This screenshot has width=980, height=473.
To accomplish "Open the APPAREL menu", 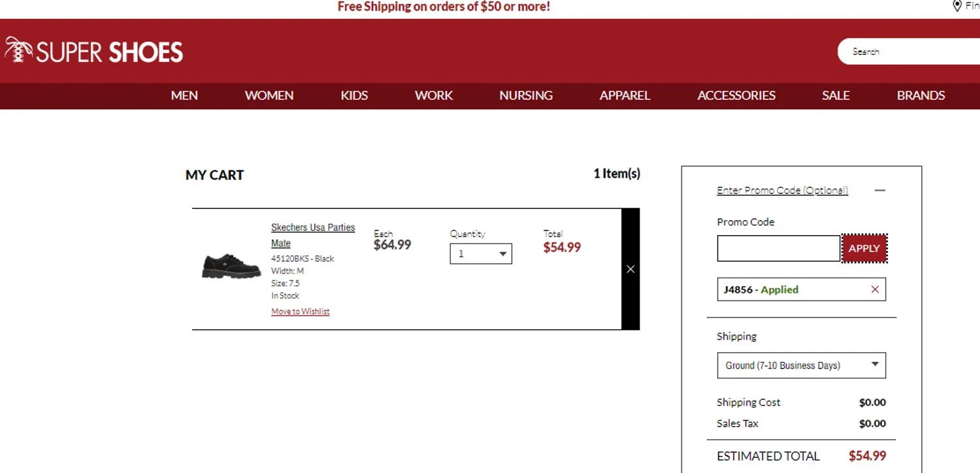I will [x=625, y=95].
